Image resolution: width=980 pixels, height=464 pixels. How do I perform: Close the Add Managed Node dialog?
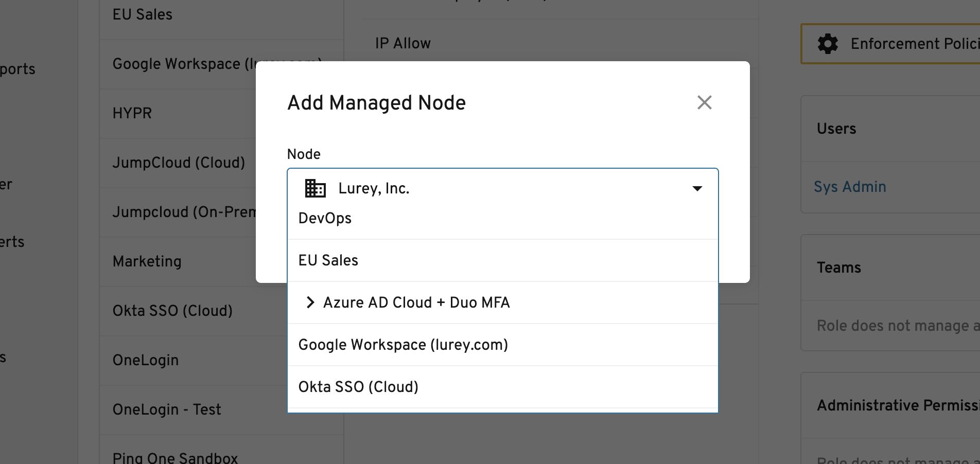coord(704,102)
